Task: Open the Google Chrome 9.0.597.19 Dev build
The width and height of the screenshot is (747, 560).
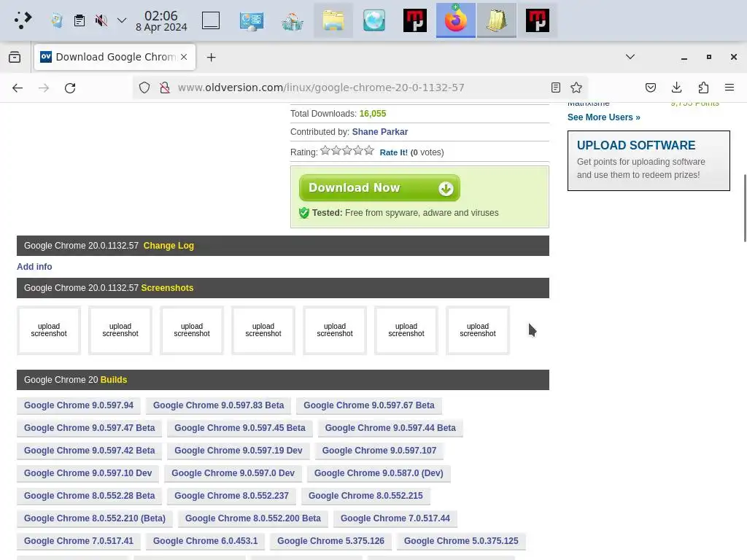Action: pos(239,451)
